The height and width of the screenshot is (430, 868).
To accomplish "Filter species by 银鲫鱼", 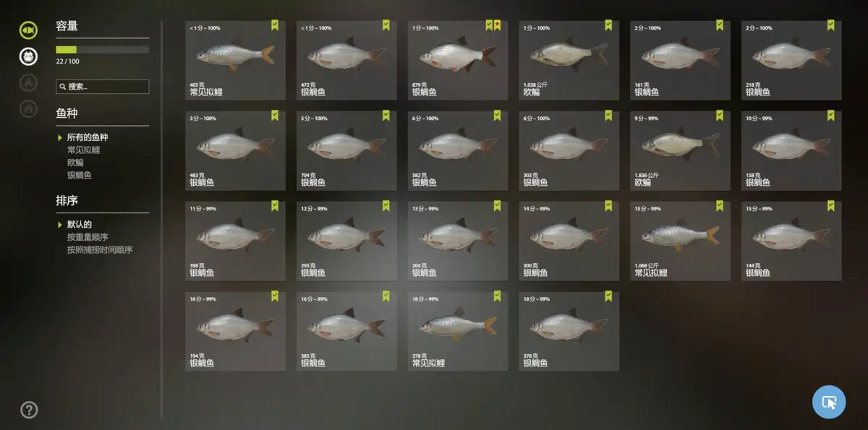I will pyautogui.click(x=80, y=175).
